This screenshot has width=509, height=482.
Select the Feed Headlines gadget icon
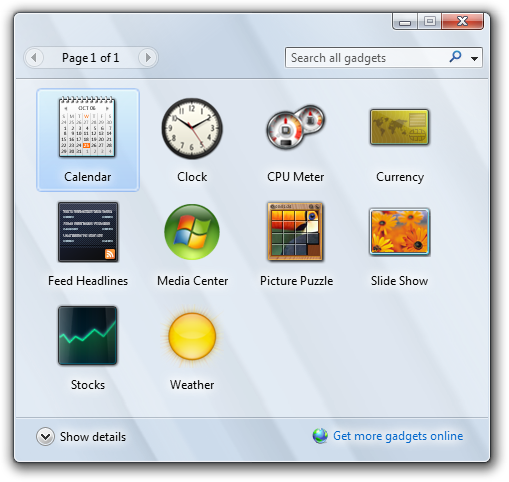[x=88, y=232]
